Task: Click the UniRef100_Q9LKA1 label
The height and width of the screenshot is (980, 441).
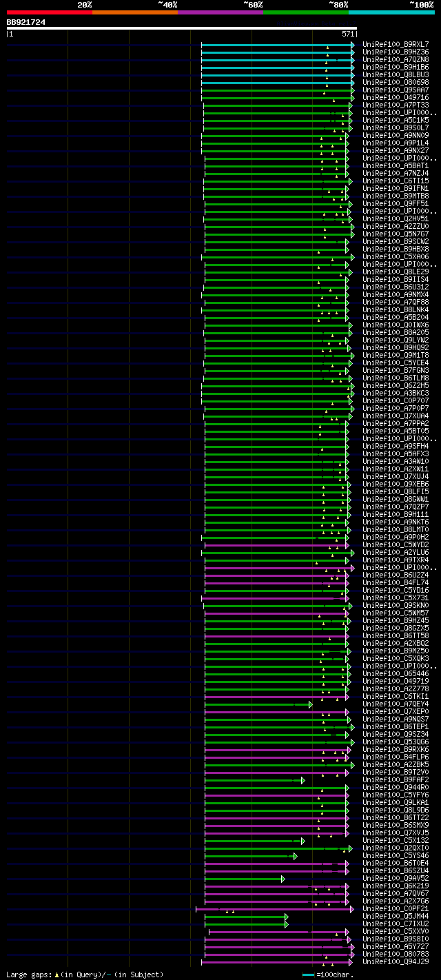Action: [x=396, y=802]
